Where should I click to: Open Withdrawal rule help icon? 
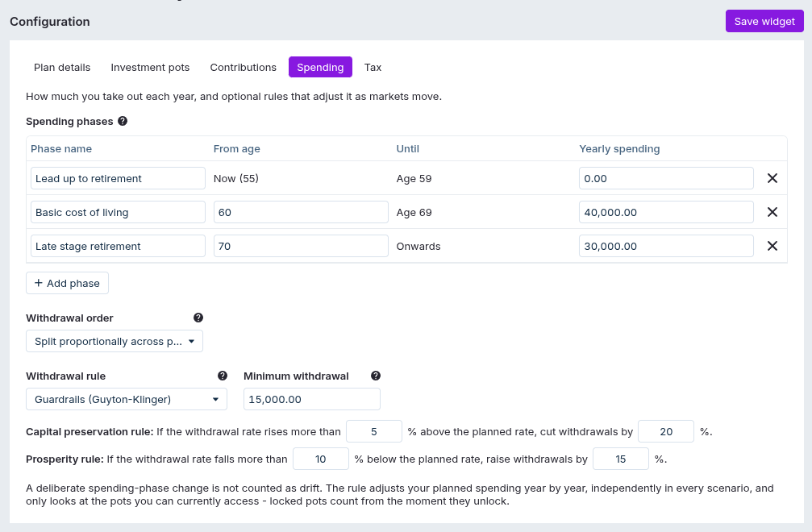tap(223, 376)
